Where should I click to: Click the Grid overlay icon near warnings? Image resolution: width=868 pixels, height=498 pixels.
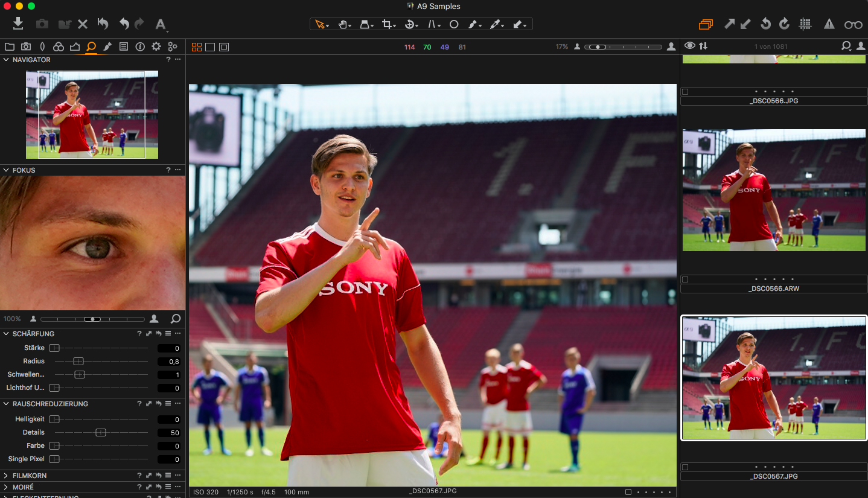click(805, 24)
